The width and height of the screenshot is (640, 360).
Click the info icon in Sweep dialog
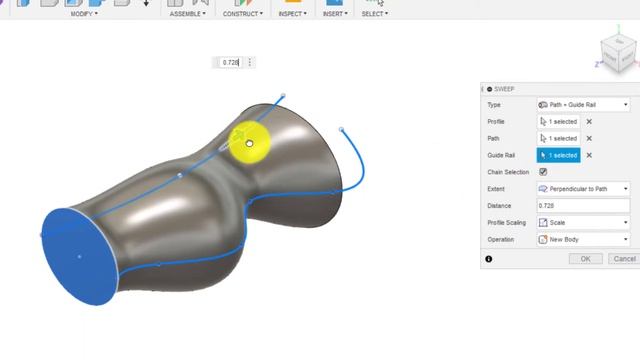pyautogui.click(x=489, y=259)
